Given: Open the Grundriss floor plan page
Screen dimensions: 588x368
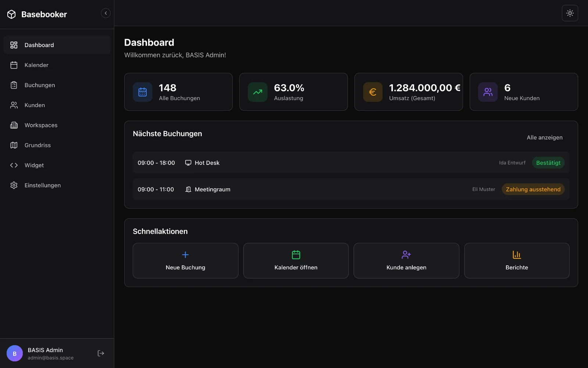Looking at the screenshot, I should 57,145.
